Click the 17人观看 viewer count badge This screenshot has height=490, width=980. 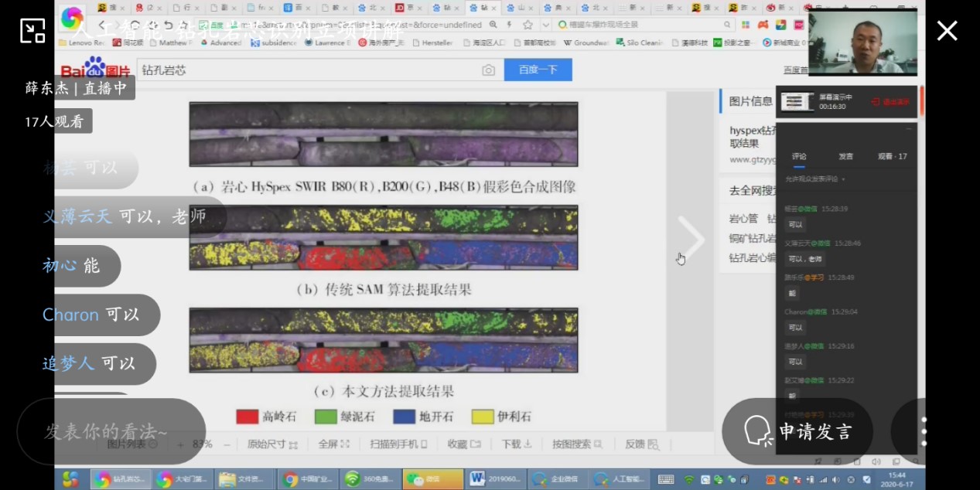(x=54, y=121)
